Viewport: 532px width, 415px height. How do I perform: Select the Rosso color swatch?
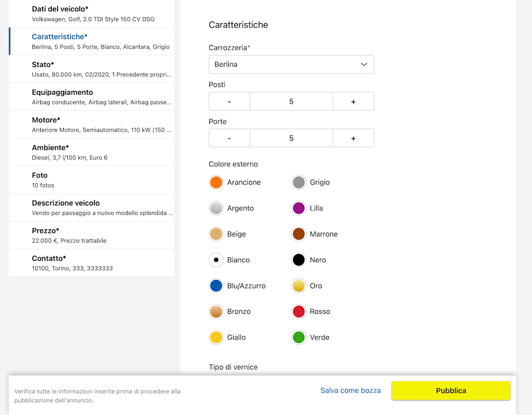(x=299, y=311)
